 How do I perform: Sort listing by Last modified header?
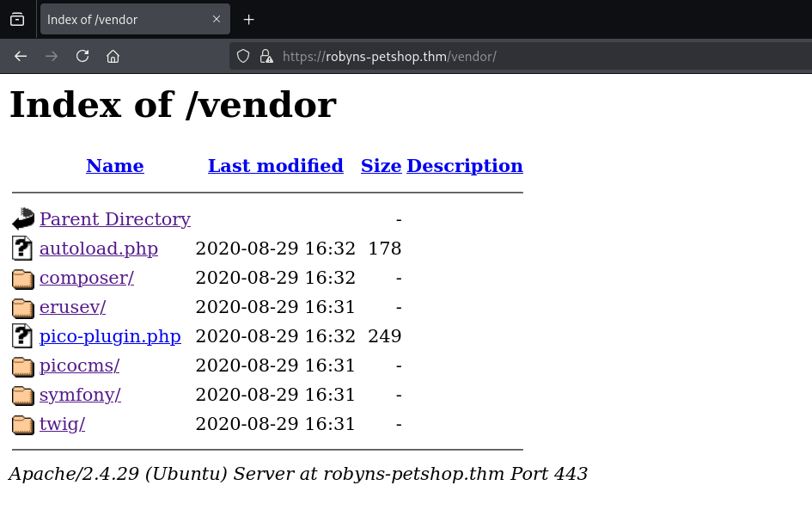tap(275, 166)
